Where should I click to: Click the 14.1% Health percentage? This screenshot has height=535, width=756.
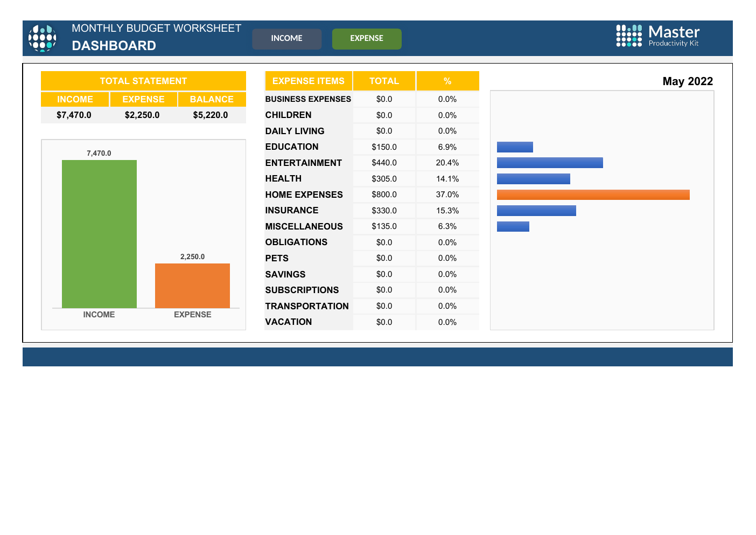(x=447, y=179)
